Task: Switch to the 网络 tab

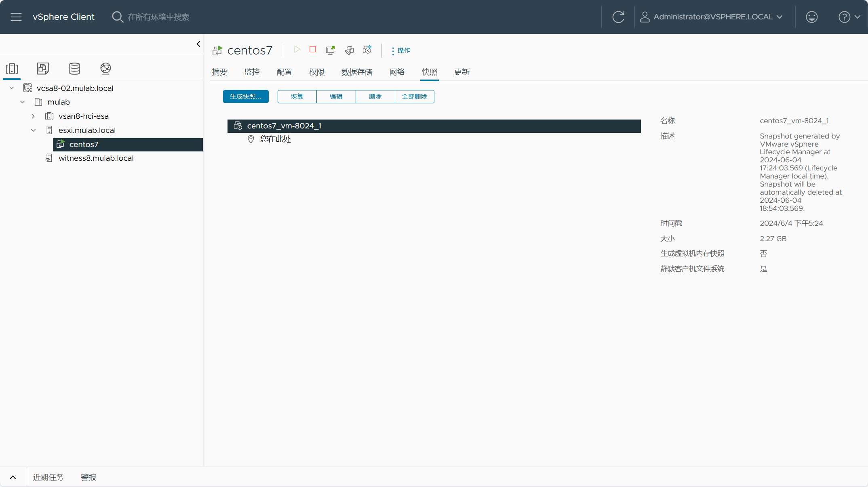Action: (397, 72)
